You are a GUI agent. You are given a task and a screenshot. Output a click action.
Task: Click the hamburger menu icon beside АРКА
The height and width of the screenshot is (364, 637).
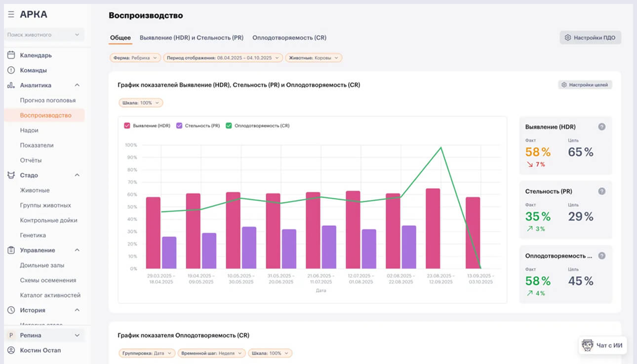tap(11, 15)
